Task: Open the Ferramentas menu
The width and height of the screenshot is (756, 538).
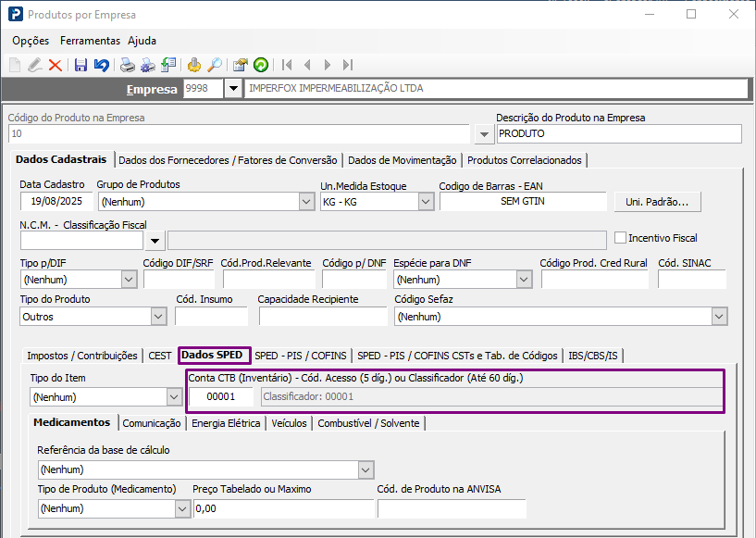Action: click(x=90, y=41)
